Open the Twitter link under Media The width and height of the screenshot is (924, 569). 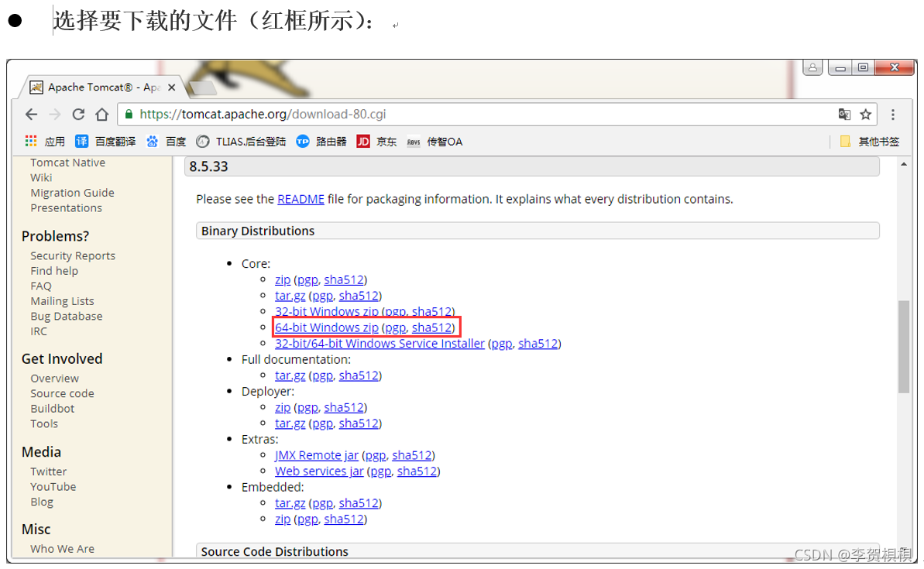click(48, 471)
